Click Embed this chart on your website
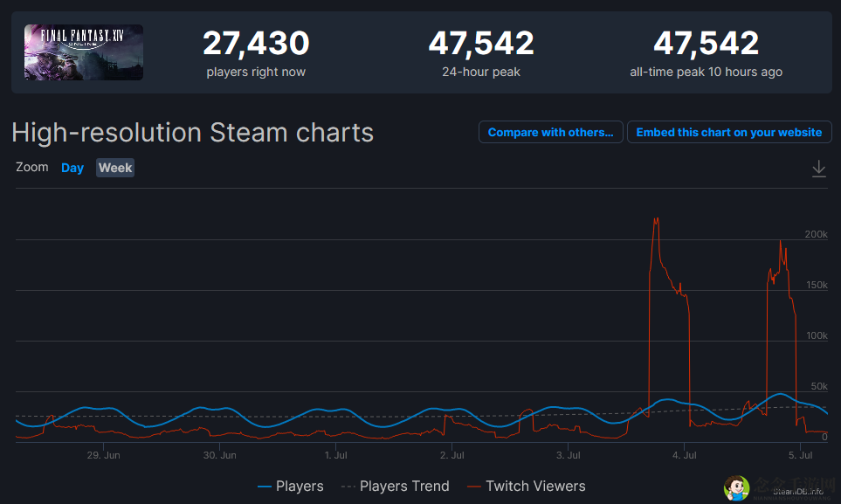Image resolution: width=841 pixels, height=504 pixels. point(729,132)
